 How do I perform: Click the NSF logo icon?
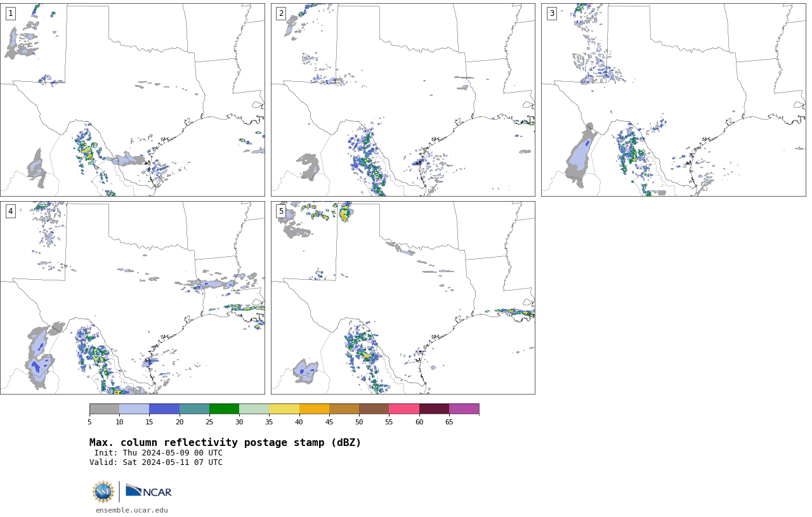(103, 492)
